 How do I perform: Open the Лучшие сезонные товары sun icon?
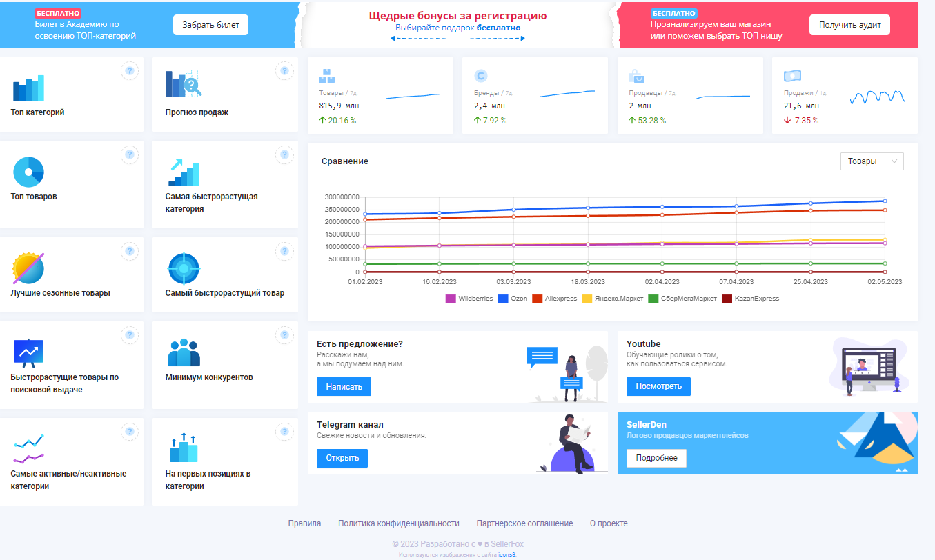pyautogui.click(x=28, y=268)
